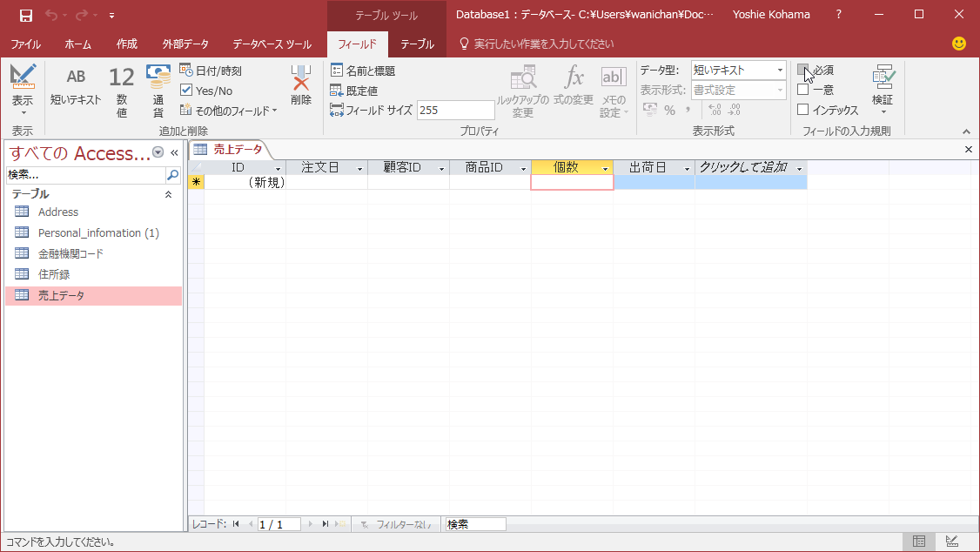This screenshot has height=552, width=980.
Task: Open the 出荷日 column dropdown arrow
Action: pyautogui.click(x=687, y=168)
